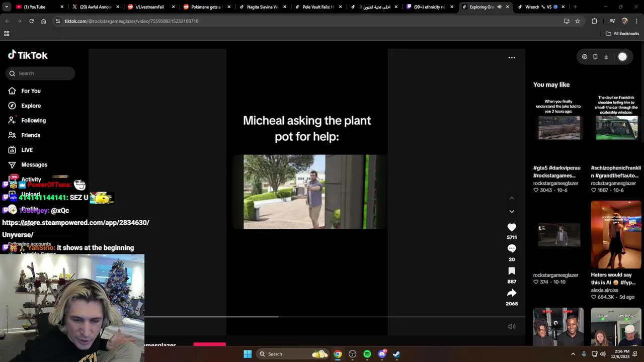Image resolution: width=644 pixels, height=362 pixels.
Task: Open the For You feed
Action: coord(31,91)
